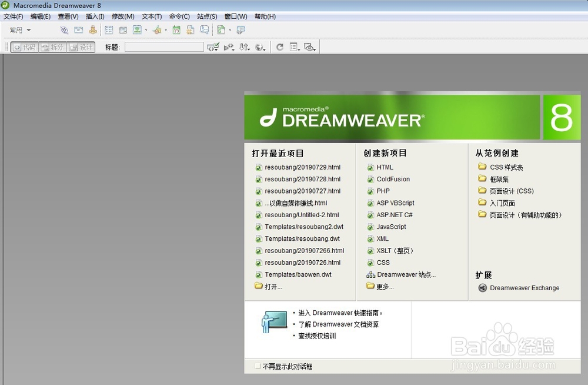Click the folder icon next to 更多...
Viewport: 588px width, 385px height.
(x=370, y=286)
